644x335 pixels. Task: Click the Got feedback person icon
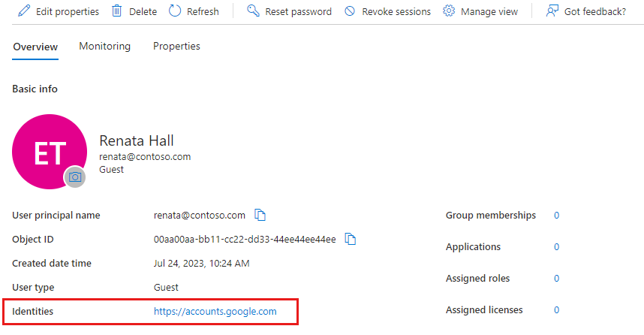pyautogui.click(x=552, y=11)
